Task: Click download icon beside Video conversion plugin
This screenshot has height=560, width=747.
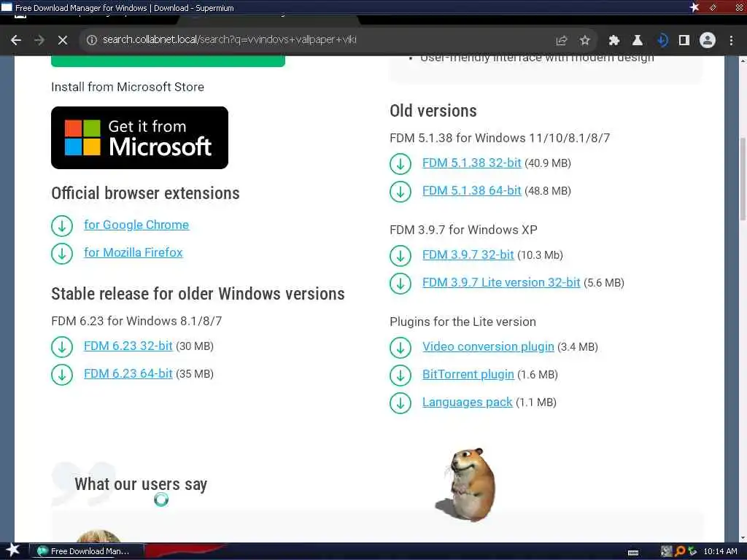Action: (400, 348)
